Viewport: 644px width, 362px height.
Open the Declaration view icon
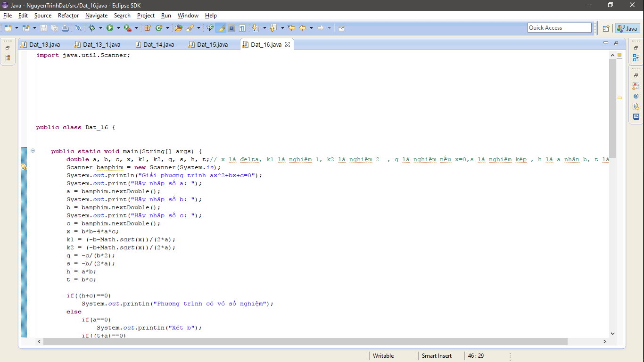[636, 107]
